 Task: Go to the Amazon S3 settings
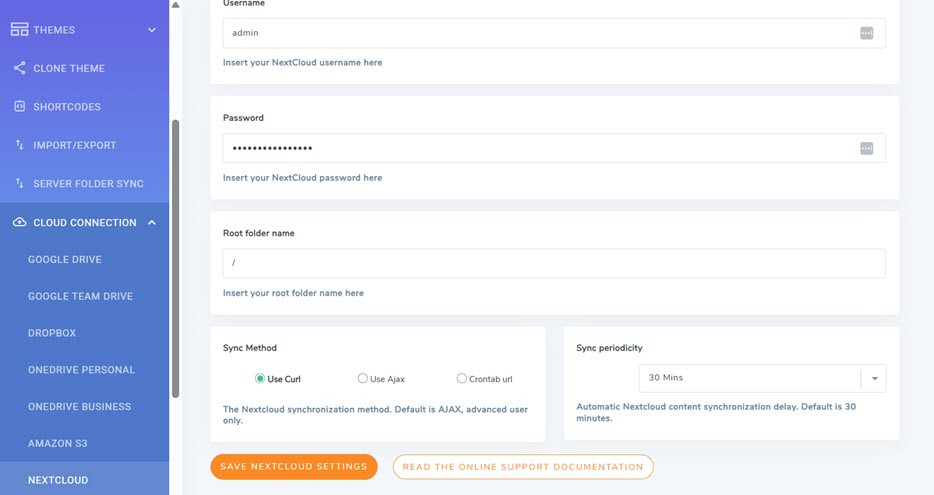click(60, 443)
